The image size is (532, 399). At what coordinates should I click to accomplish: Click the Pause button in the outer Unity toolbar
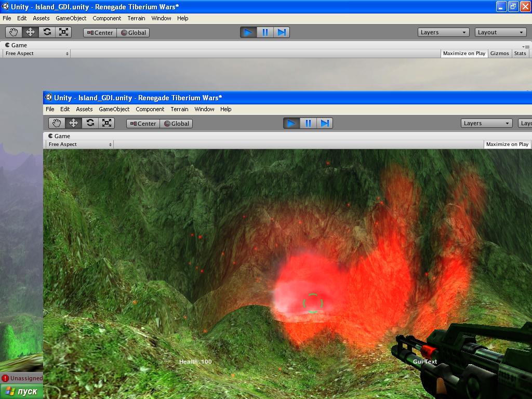(x=265, y=32)
